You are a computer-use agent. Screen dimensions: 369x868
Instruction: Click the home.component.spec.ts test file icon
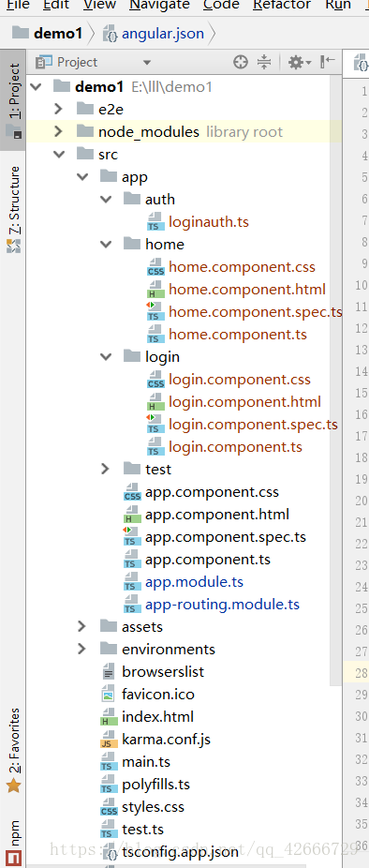pyautogui.click(x=155, y=311)
